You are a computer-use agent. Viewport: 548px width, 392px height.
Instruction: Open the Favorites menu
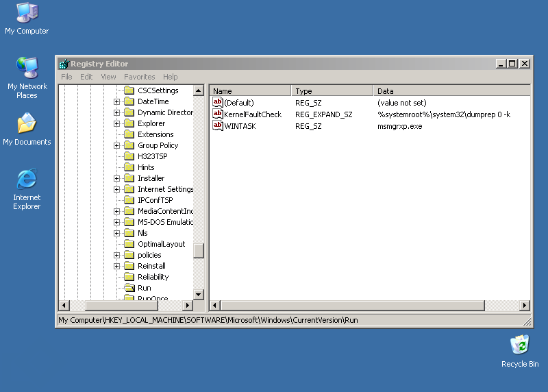[140, 77]
